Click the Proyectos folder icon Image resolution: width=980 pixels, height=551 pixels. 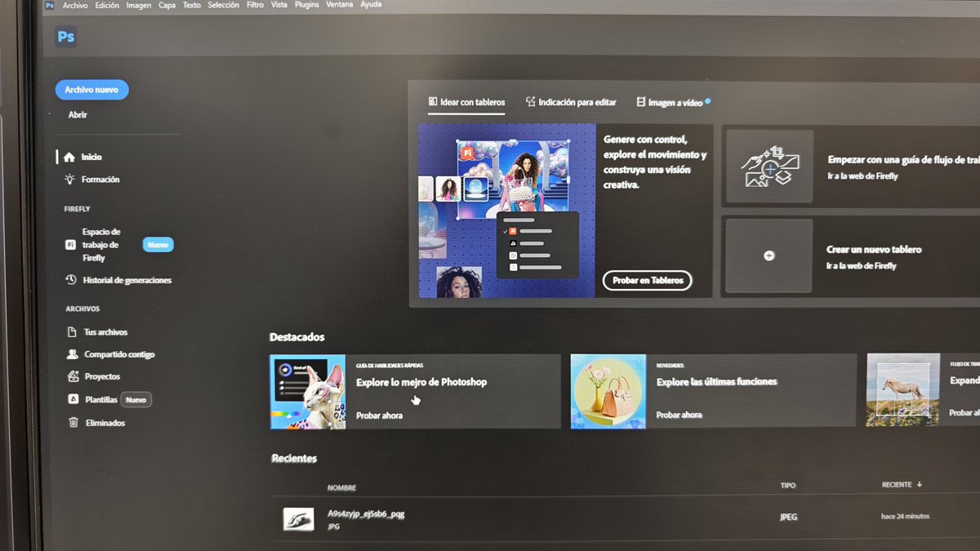pos(73,376)
